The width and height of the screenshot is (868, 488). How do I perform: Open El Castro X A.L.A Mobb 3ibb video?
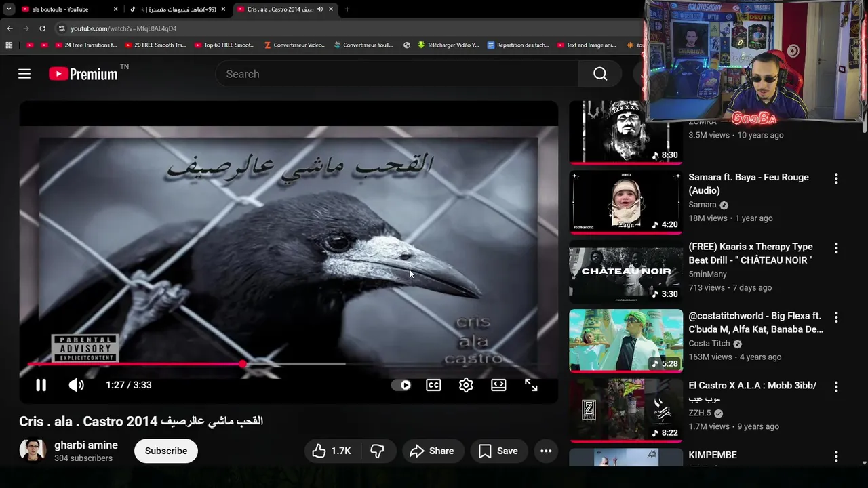(x=752, y=392)
